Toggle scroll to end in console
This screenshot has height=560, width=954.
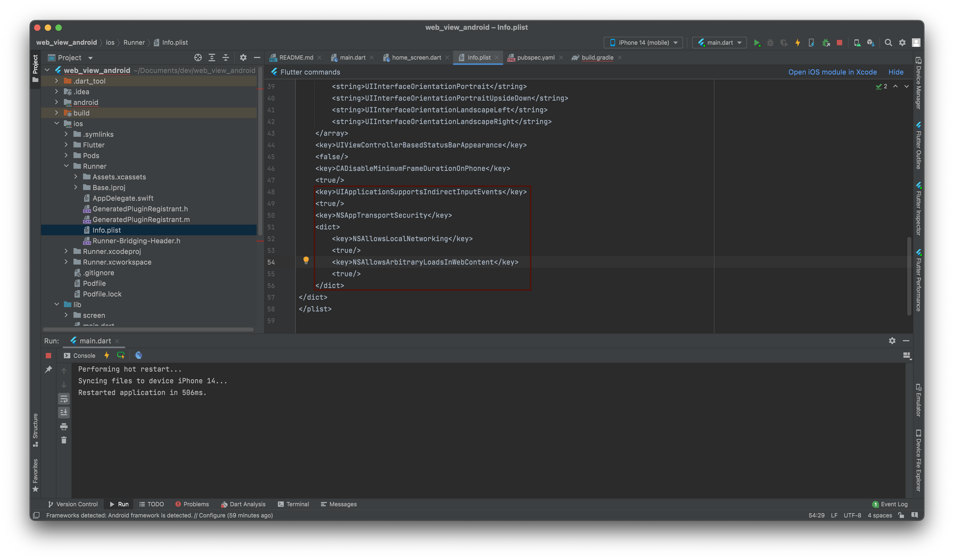coord(64,412)
